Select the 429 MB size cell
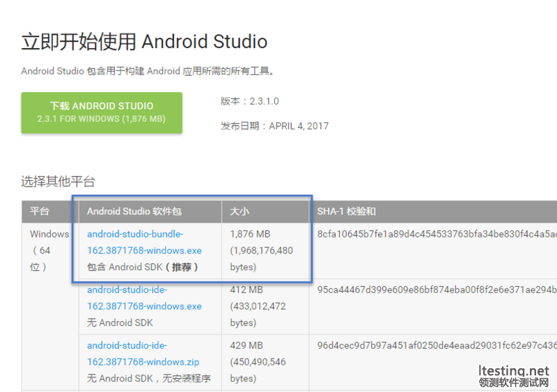Screen dimensions: 557x392 pos(265,362)
